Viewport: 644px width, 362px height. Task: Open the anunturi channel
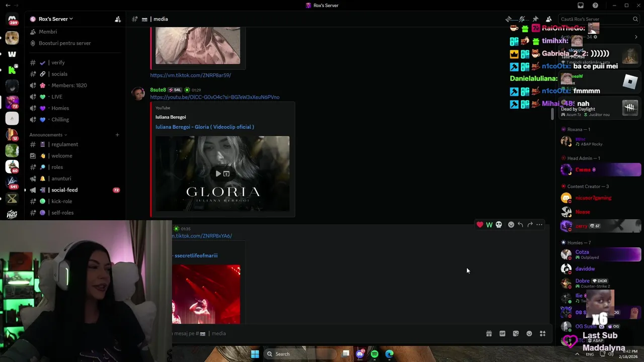point(75,178)
